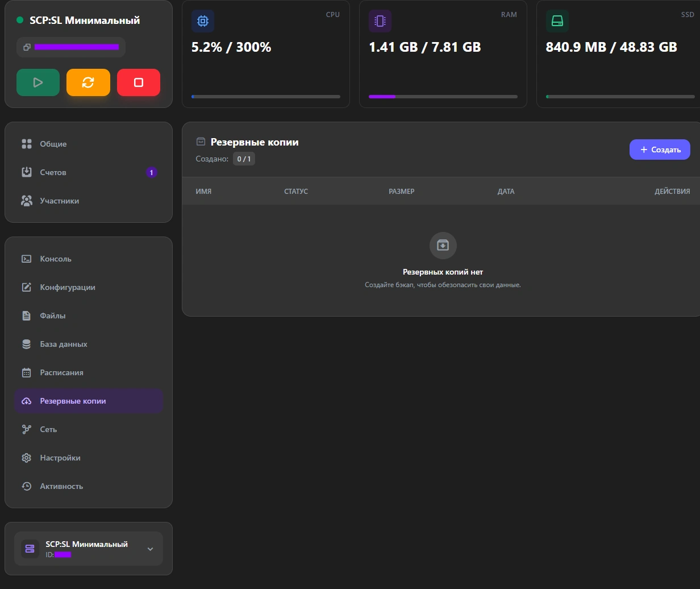
Task: Click the Резервных копий нет message
Action: (443, 272)
